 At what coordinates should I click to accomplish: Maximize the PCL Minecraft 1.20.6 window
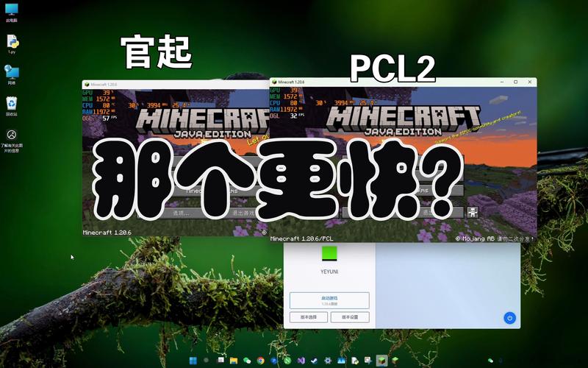pyautogui.click(x=516, y=82)
